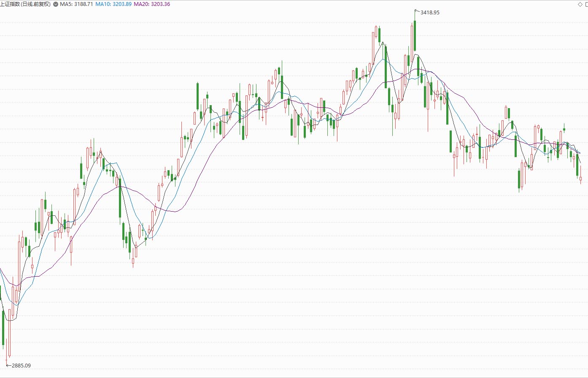Image resolution: width=588 pixels, height=378 pixels.
Task: Click the arrow marker beside 2885.09
Action: pos(8,365)
